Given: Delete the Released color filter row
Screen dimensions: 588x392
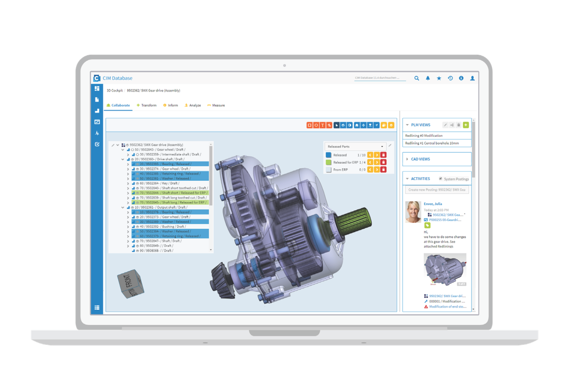Looking at the screenshot, I should click(x=384, y=155).
